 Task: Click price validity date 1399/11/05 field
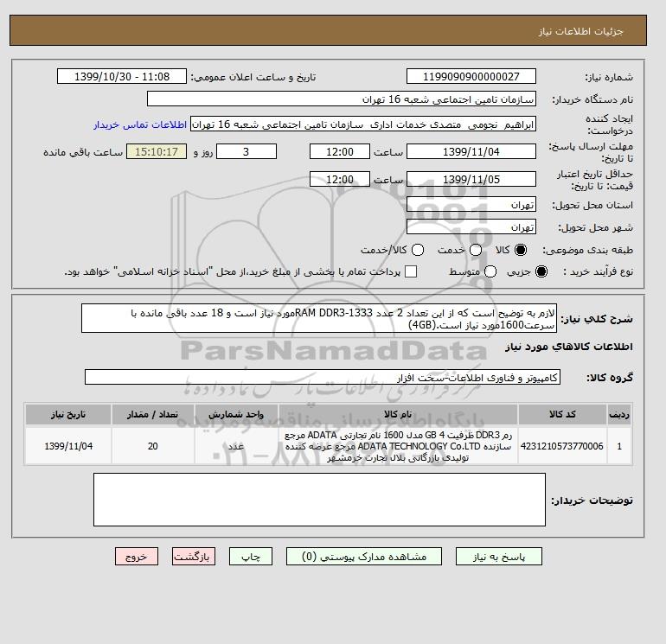(471, 179)
